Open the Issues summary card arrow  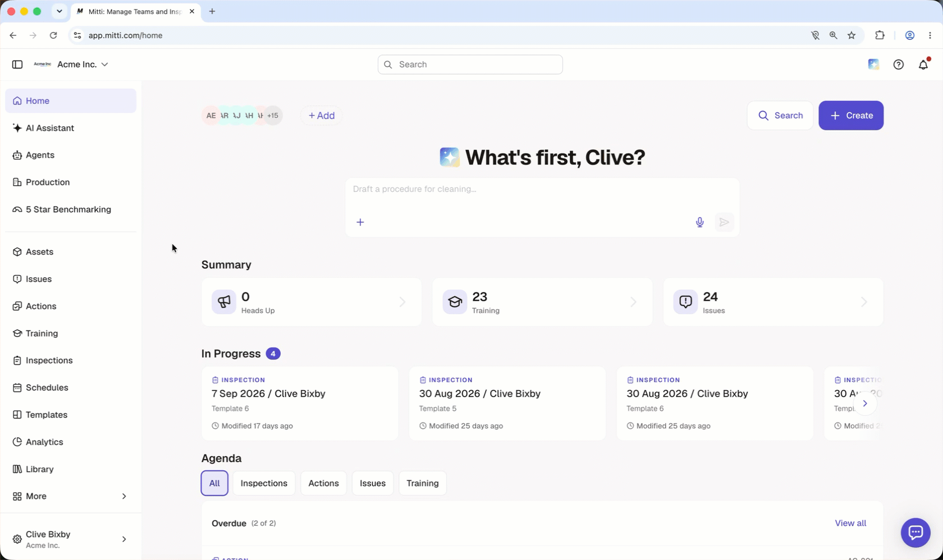pyautogui.click(x=864, y=302)
